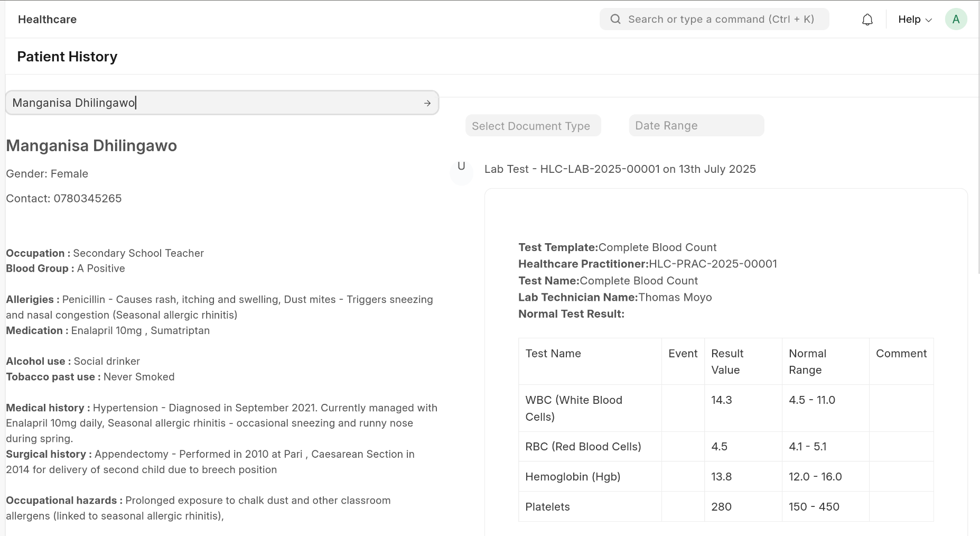980x536 pixels.
Task: Click the Platelets row in results table
Action: coord(547,507)
